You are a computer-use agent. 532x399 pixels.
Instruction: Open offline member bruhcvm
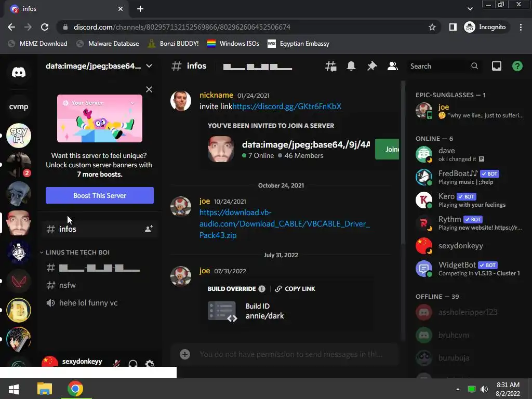tap(469, 335)
